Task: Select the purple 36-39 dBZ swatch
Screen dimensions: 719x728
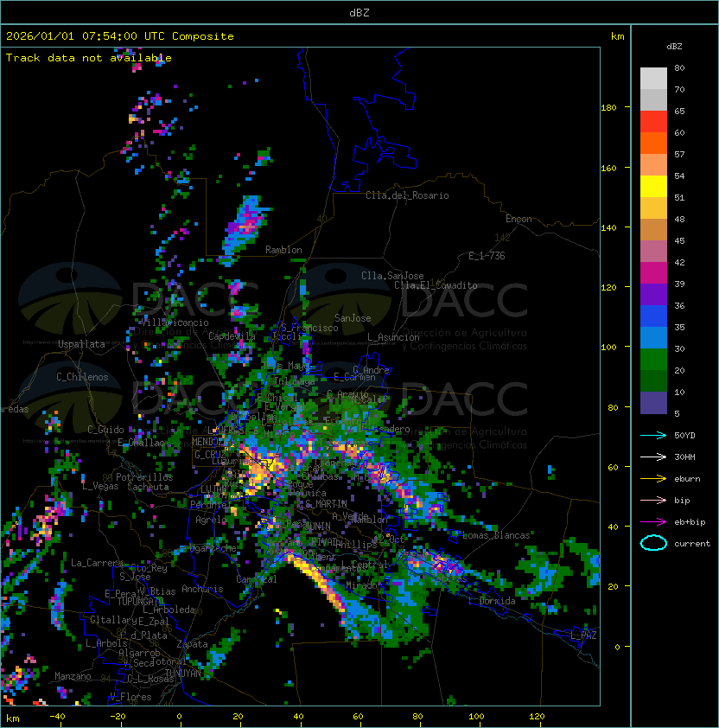Action: tap(653, 294)
